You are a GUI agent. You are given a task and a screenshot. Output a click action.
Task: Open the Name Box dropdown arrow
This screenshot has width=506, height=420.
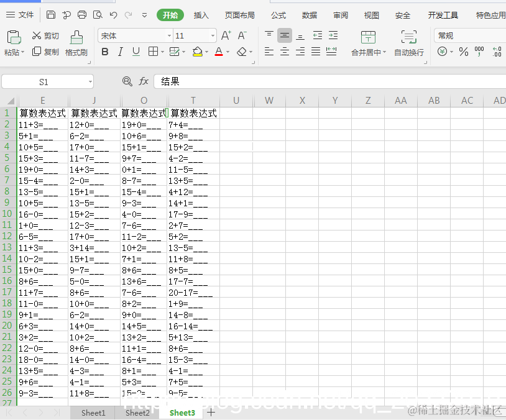pos(90,81)
